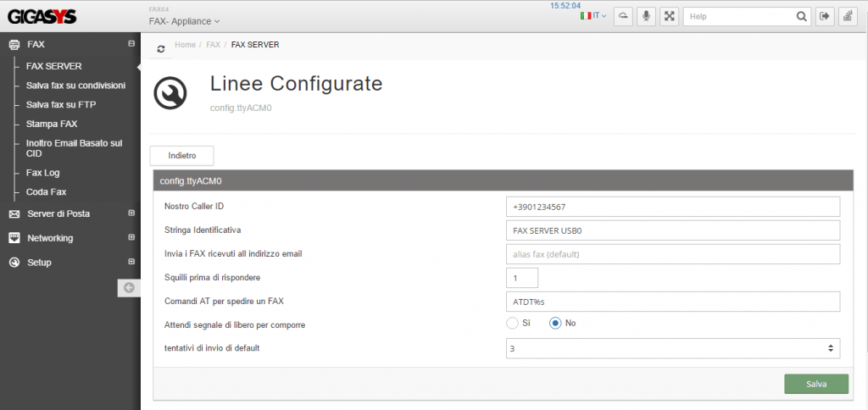The width and height of the screenshot is (868, 410).
Task: Expand the Networking sidebar section
Action: pyautogui.click(x=50, y=238)
